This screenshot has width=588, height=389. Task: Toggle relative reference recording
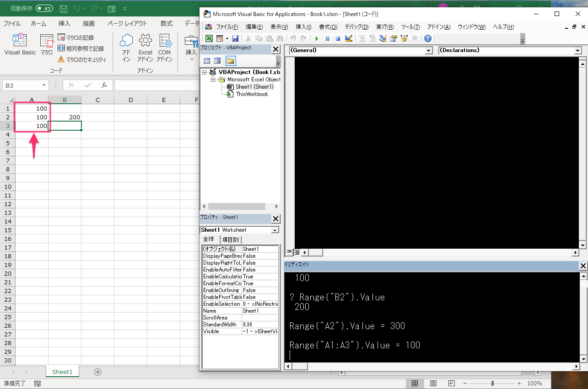click(81, 48)
